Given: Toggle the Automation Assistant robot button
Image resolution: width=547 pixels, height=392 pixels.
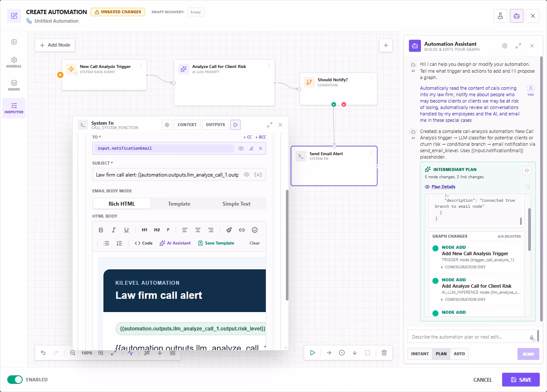Looking at the screenshot, I should (x=516, y=16).
